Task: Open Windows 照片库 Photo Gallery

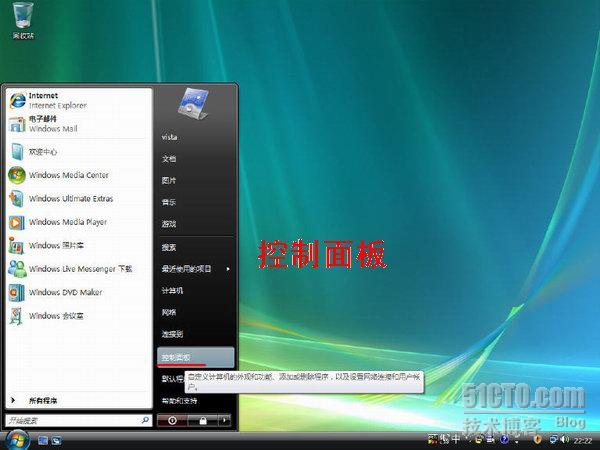Action: tap(78, 245)
